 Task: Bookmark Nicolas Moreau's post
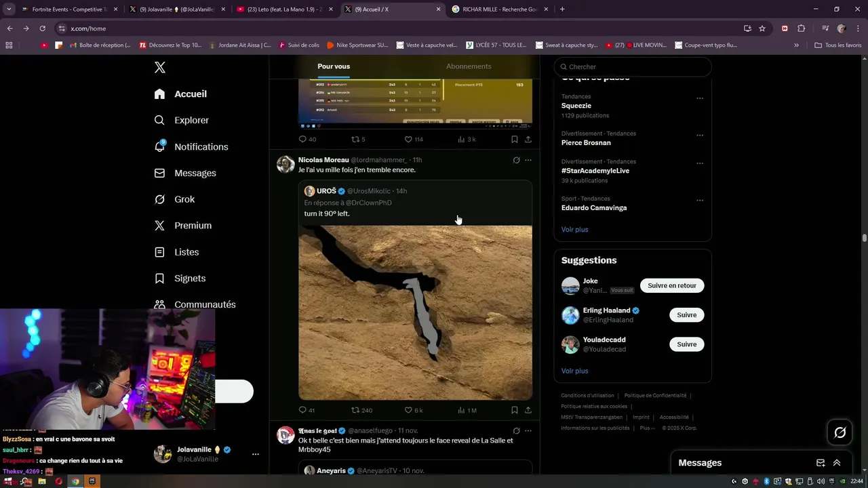(x=514, y=410)
